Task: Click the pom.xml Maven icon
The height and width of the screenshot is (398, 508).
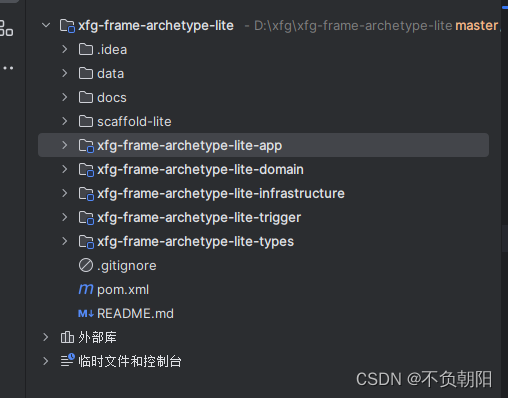Action: (x=86, y=289)
